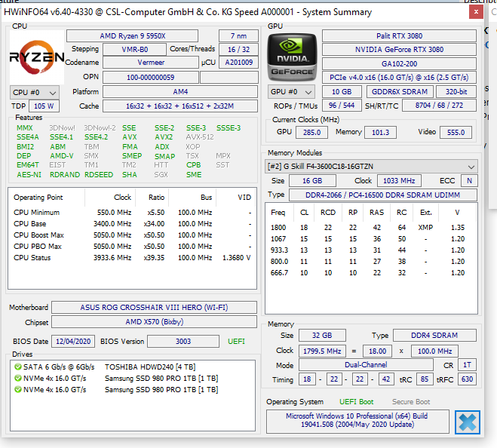
Task: Click the 8704 / 68 / 272 shader value
Action: point(439,106)
